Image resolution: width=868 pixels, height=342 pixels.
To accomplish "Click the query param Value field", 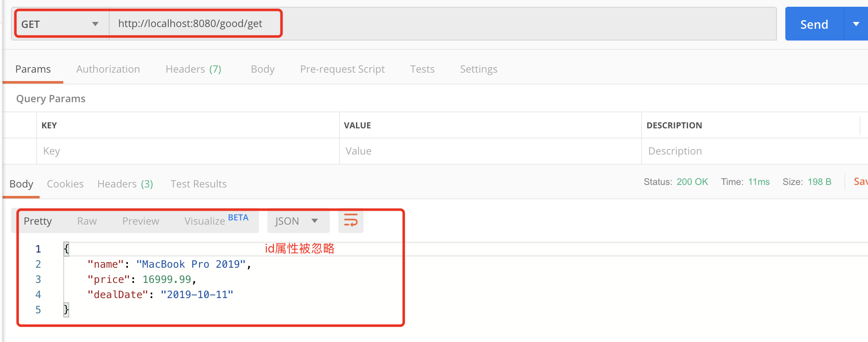I will pos(491,151).
